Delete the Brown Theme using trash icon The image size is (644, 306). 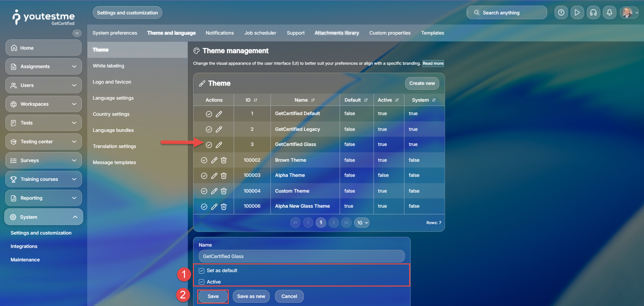[224, 160]
